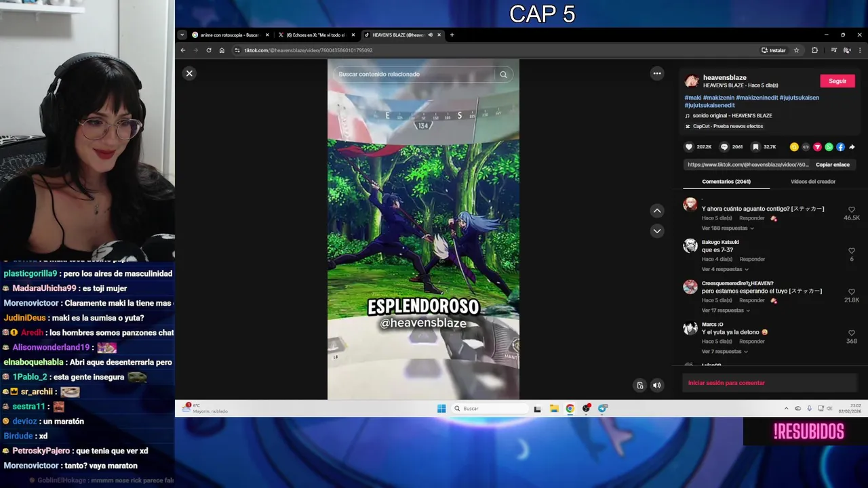This screenshot has width=868, height=488.
Task: Like the comment with 46.5K likes
Action: (x=852, y=210)
